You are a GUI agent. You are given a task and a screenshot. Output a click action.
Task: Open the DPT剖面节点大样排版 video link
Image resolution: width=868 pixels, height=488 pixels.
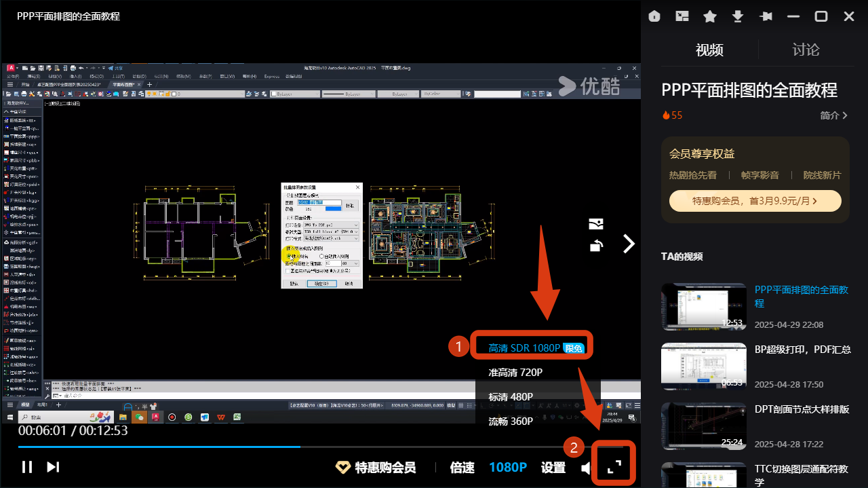(802, 409)
